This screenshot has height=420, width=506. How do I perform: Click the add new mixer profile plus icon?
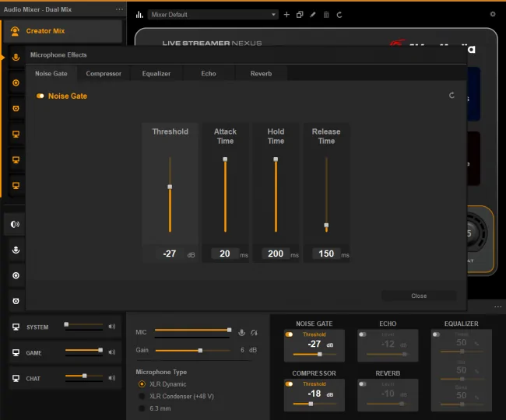tap(286, 15)
